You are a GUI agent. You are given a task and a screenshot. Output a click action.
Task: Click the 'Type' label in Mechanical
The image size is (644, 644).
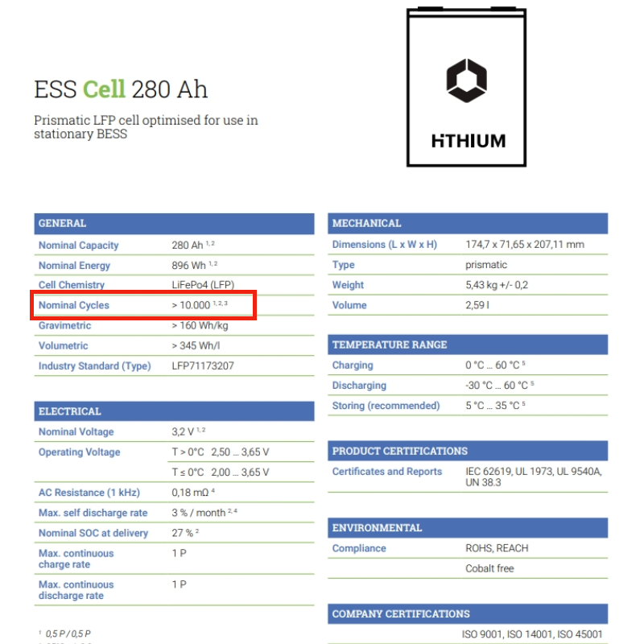tap(344, 265)
